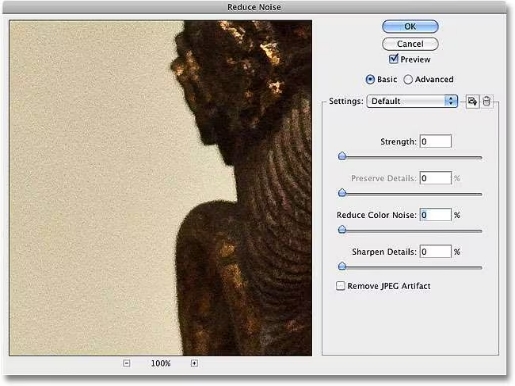Save settings with the save preset icon
The image size is (515, 386).
coord(472,101)
